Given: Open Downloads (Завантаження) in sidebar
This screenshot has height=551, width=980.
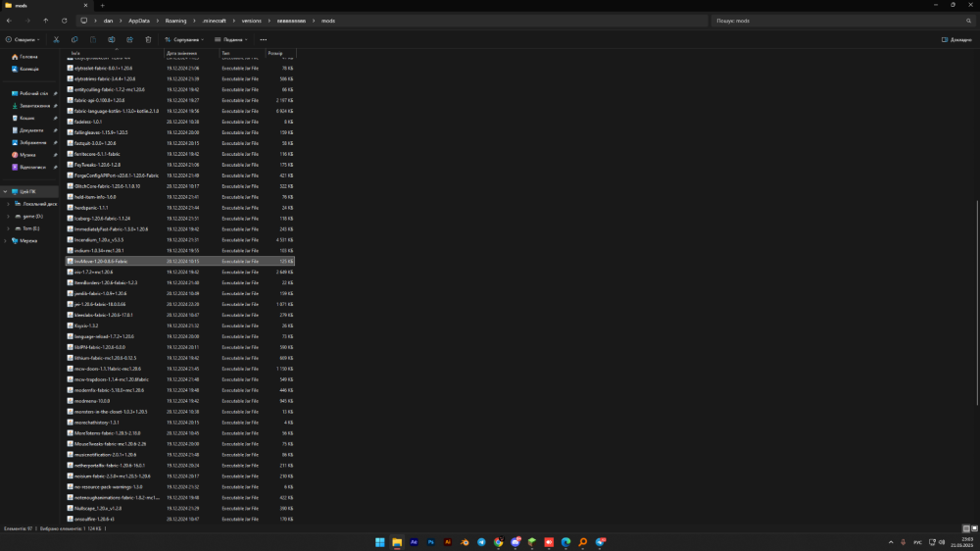Looking at the screenshot, I should [33, 106].
